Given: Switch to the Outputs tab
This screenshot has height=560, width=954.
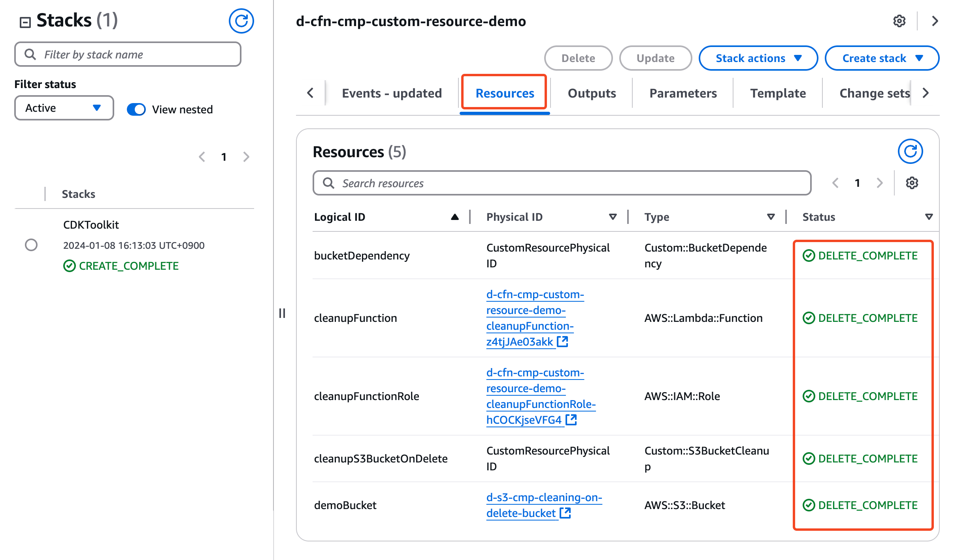Looking at the screenshot, I should pyautogui.click(x=592, y=93).
